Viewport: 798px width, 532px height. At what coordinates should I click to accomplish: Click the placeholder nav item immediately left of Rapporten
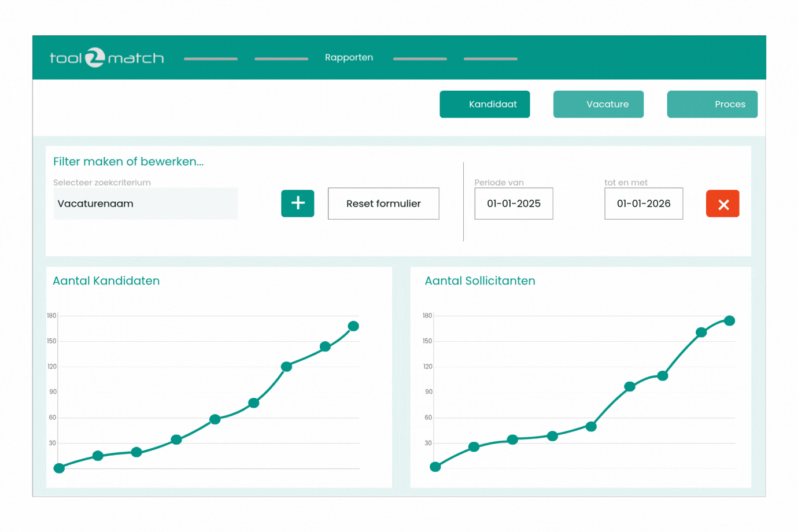pos(281,58)
